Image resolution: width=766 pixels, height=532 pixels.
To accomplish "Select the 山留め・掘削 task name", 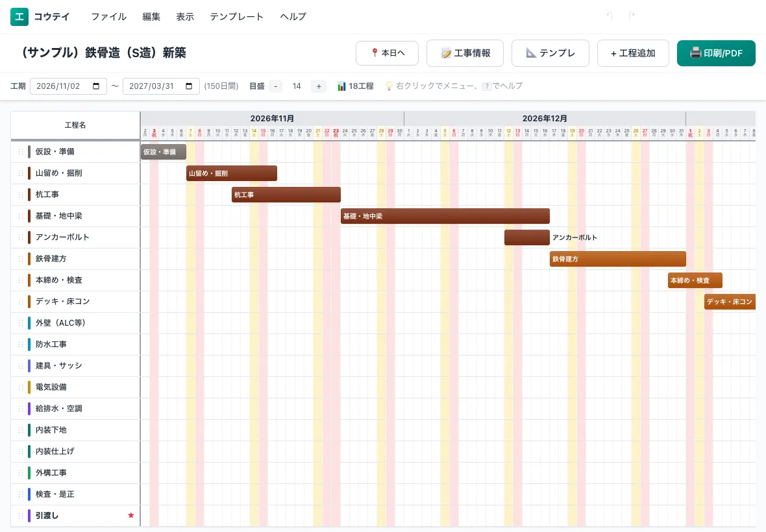I will coord(58,173).
